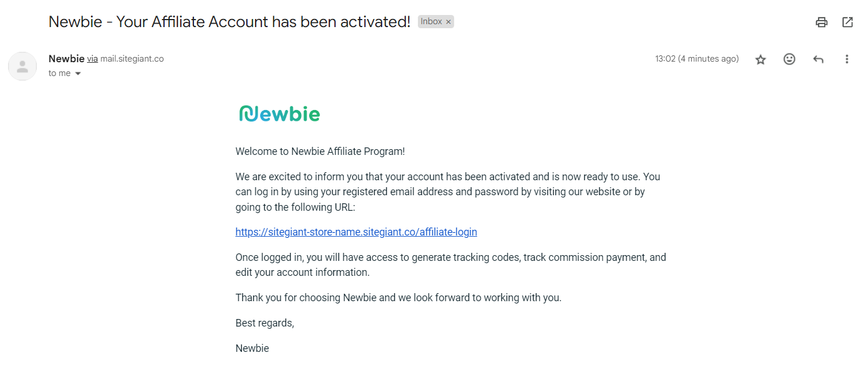868x368 pixels.
Task: Click the underlined "via" link
Action: [x=92, y=59]
